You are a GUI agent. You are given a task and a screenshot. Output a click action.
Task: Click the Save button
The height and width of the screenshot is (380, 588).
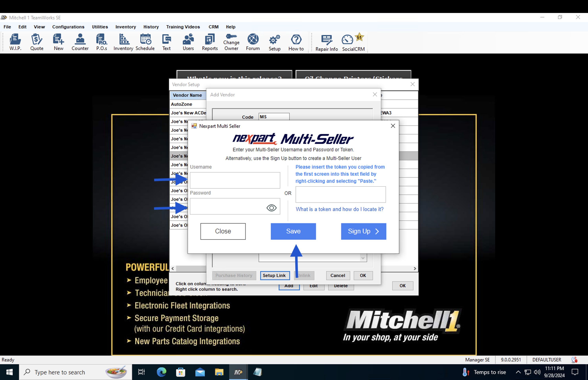point(293,231)
